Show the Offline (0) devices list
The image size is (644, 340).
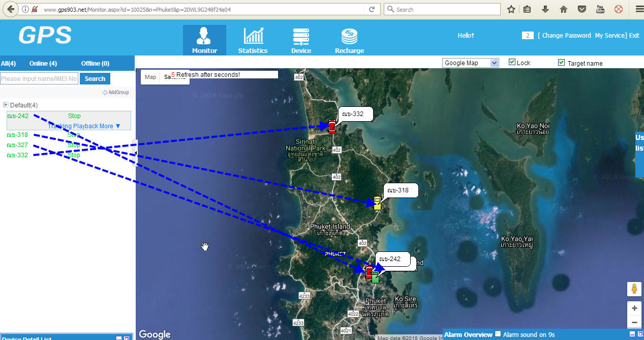[x=96, y=64]
